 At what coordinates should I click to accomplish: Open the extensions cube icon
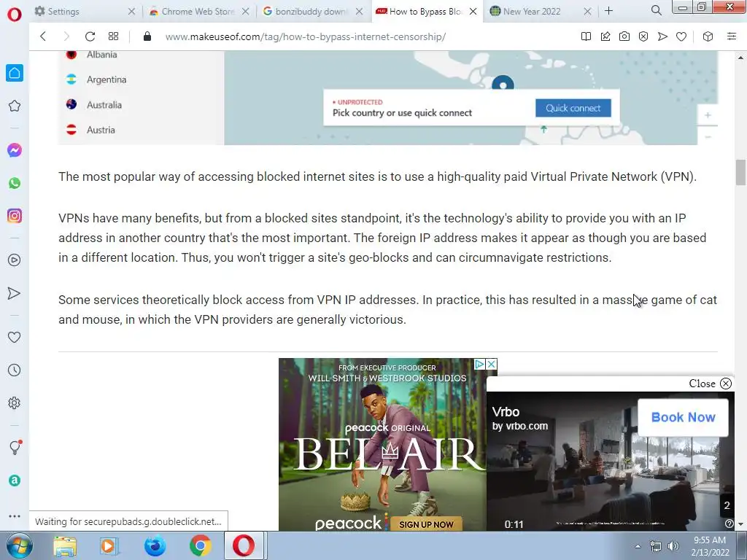[x=708, y=36]
